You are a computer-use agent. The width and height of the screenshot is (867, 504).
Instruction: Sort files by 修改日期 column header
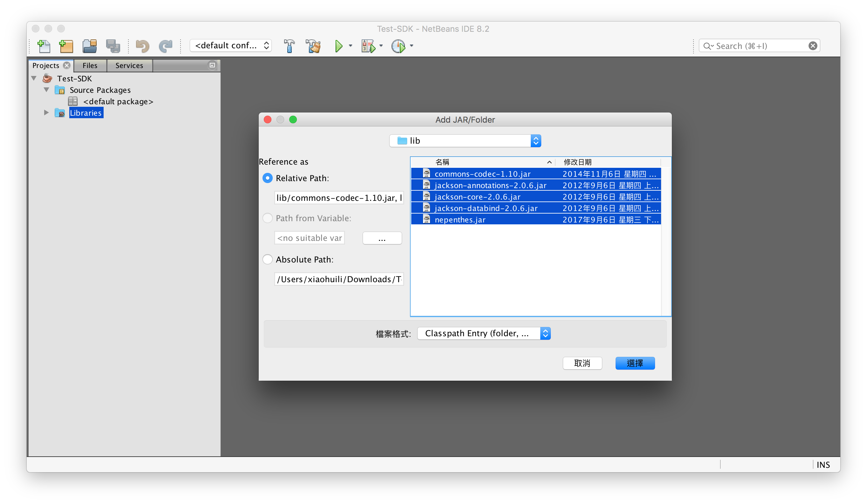[x=608, y=162]
